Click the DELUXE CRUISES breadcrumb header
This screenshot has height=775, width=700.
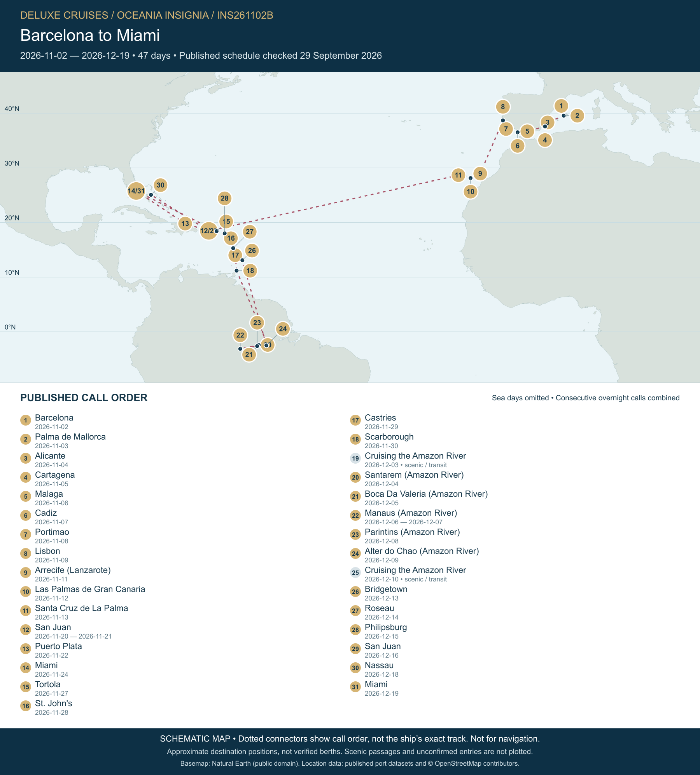coord(147,15)
